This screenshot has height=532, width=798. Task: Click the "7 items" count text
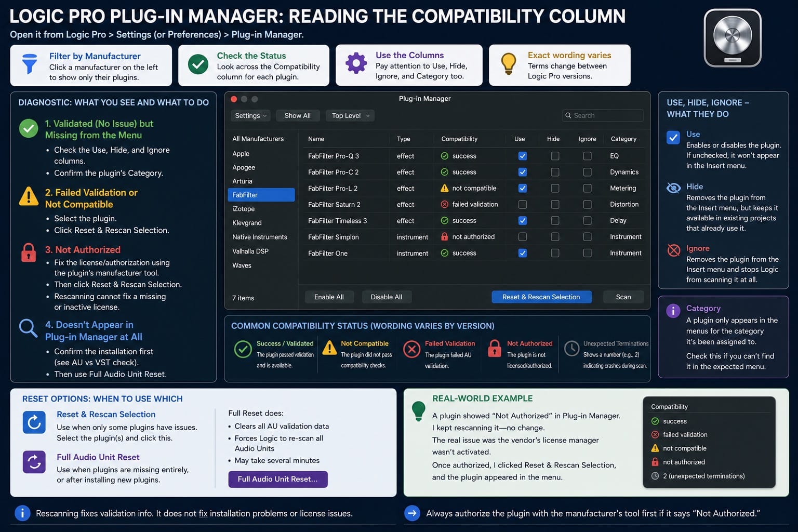pos(243,298)
